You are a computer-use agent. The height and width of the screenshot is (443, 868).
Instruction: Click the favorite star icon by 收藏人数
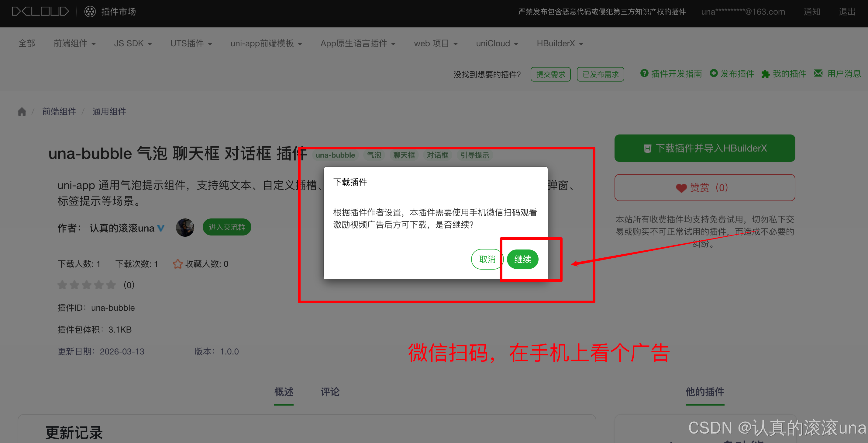click(x=177, y=264)
